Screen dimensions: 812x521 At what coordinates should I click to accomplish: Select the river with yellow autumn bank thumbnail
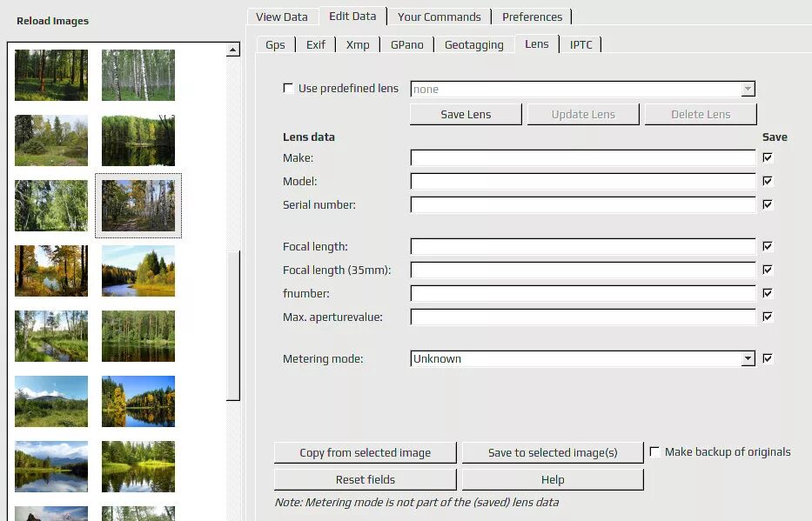[138, 271]
